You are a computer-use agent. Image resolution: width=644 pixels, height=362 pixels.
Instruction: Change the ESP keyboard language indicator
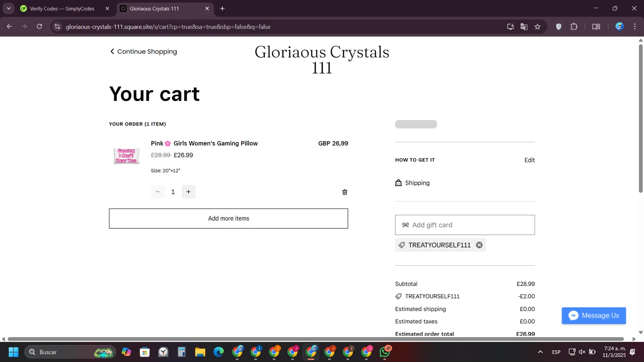(556, 352)
